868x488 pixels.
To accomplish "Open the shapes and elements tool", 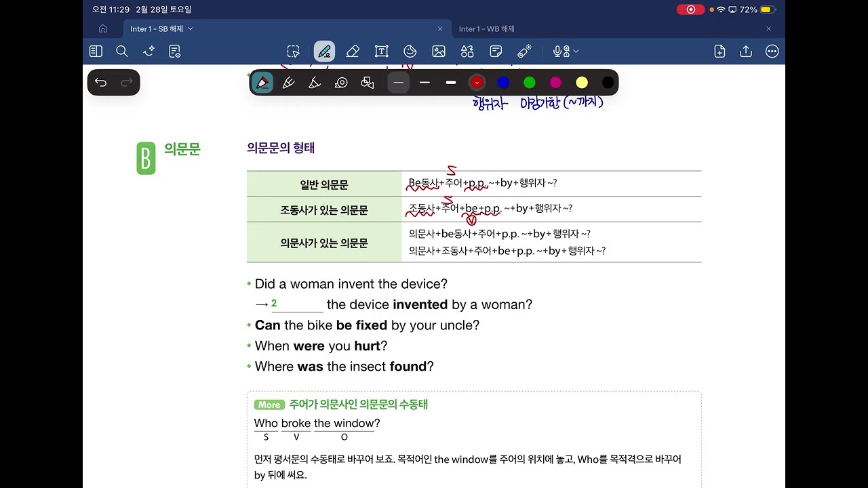I will [x=467, y=52].
